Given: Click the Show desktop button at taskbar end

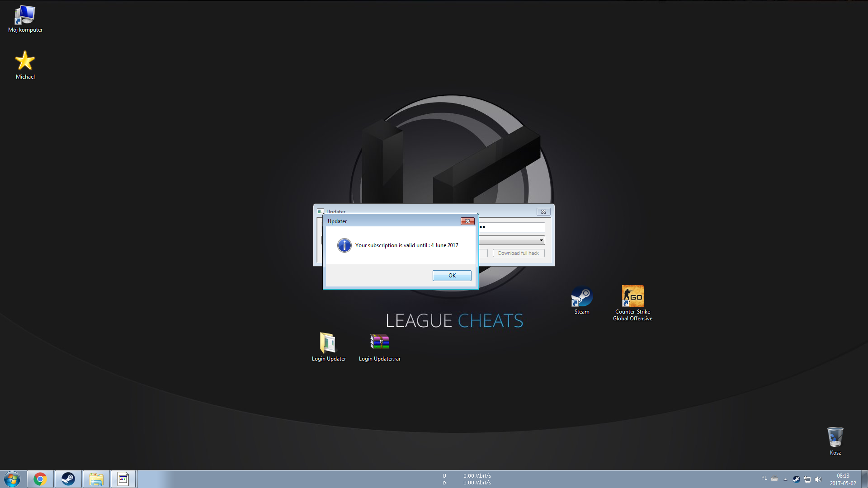Looking at the screenshot, I should [864, 479].
